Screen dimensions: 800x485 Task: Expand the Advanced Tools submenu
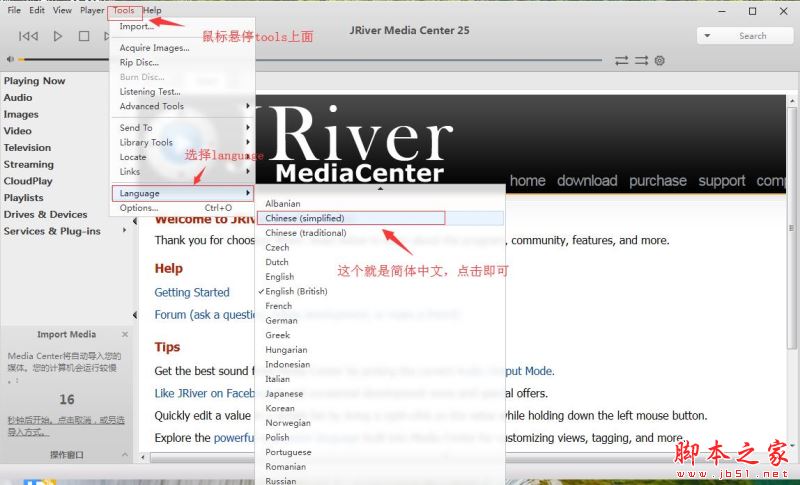click(x=183, y=107)
